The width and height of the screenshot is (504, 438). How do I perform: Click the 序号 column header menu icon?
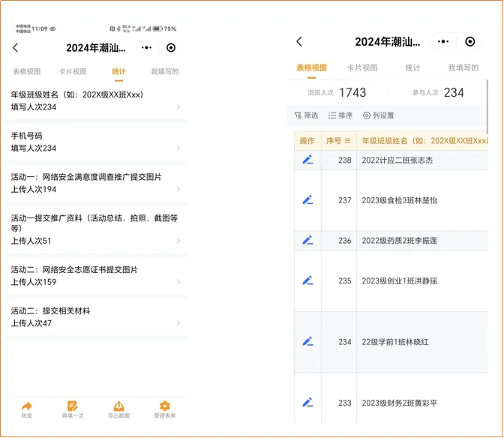click(348, 140)
